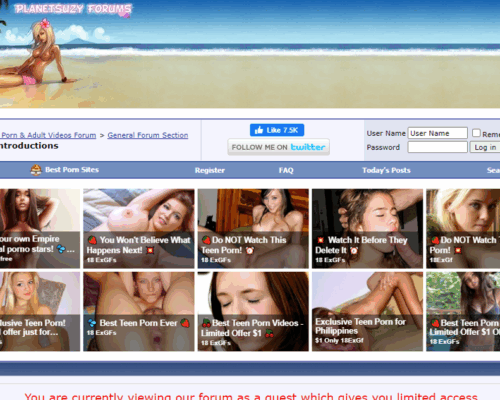
Task: Open the 'Watch It Before They Delete It' ad
Action: point(367,228)
